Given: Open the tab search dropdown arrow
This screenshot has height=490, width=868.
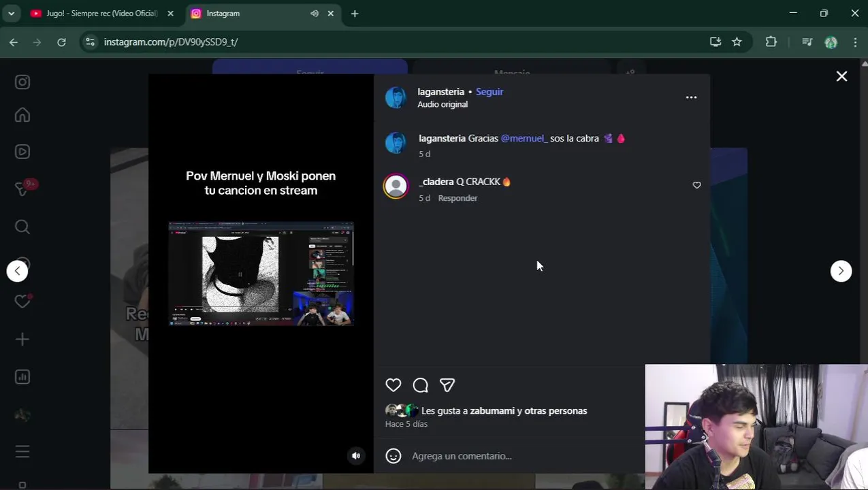Looking at the screenshot, I should pyautogui.click(x=11, y=14).
